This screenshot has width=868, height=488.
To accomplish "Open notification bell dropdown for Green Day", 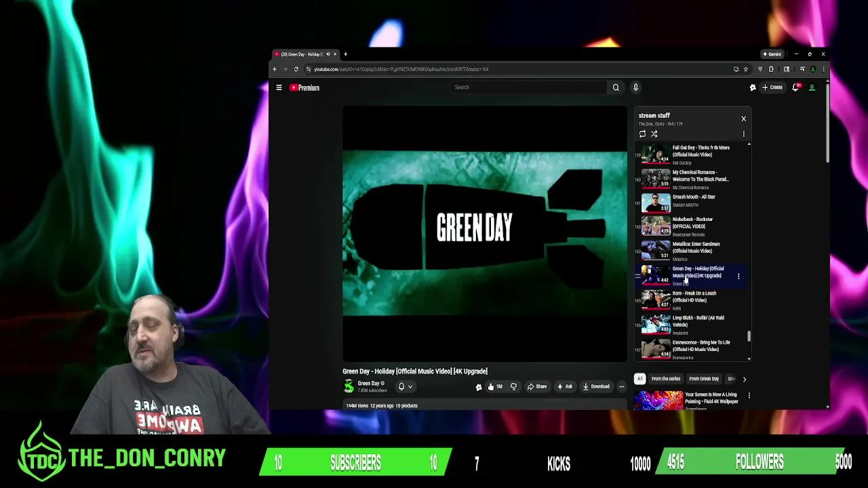I will point(405,386).
